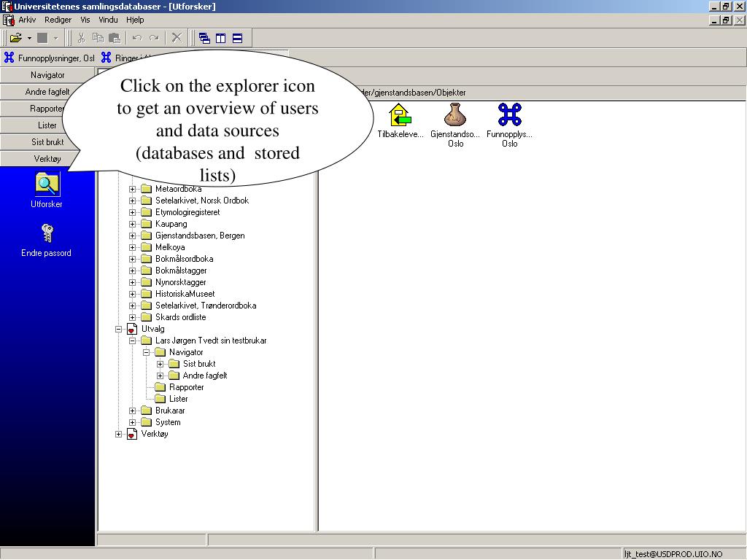Open dropdown arrow next to open folder icon
Screen dimensions: 747x560
pos(29,38)
